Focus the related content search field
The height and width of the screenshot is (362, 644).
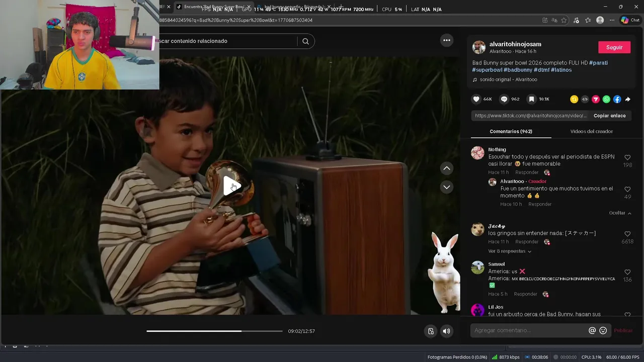226,41
